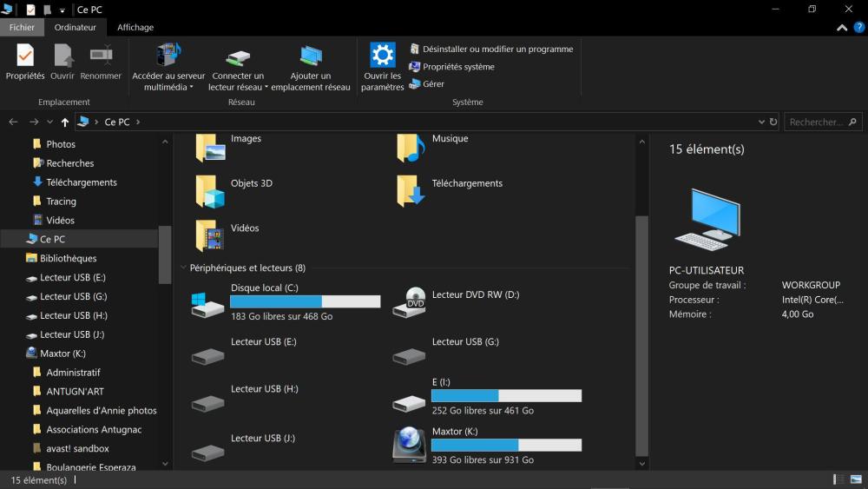
Task: Collapse the ribbon with the chevron arrow
Action: tap(842, 28)
